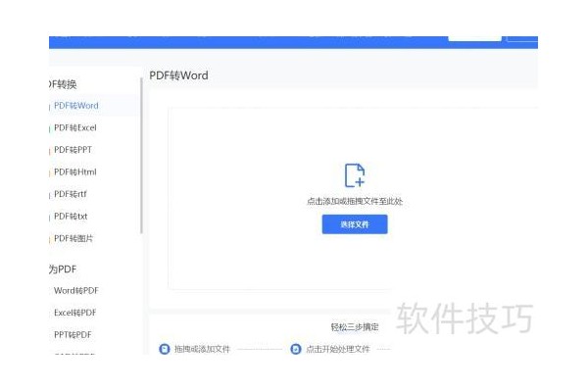Open Excel转PDF conversion
This screenshot has height=392, width=588.
(75, 313)
